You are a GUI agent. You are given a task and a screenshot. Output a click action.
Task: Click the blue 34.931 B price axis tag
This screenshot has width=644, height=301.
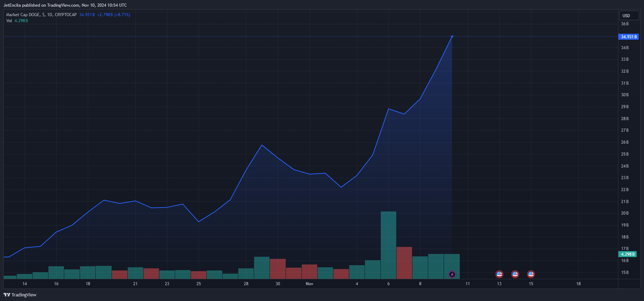pyautogui.click(x=628, y=37)
